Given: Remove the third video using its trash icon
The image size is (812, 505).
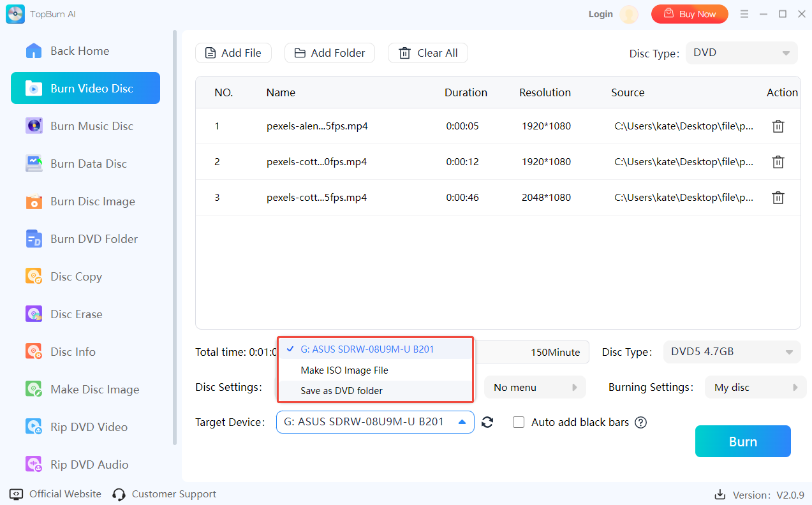Looking at the screenshot, I should tap(778, 198).
